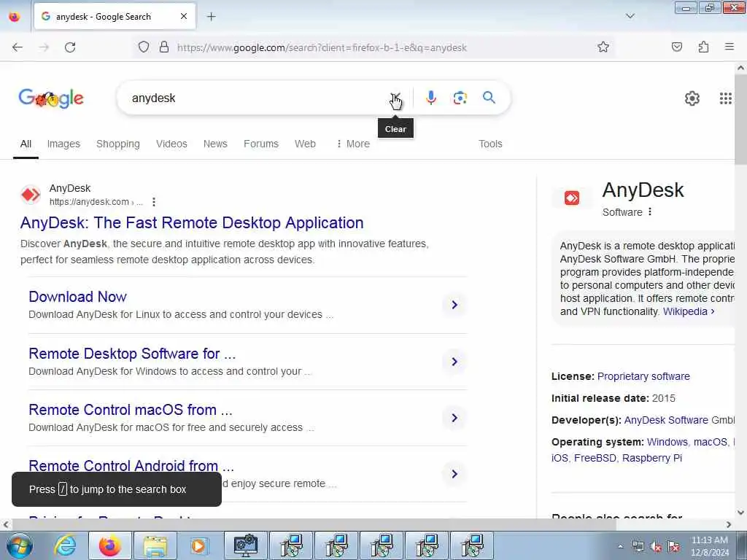747x560 pixels.
Task: Click the chevron beside Download Now
Action: point(454,305)
